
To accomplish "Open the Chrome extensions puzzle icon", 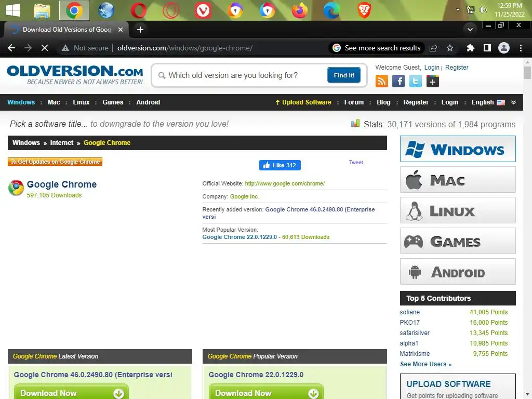I will (470, 48).
